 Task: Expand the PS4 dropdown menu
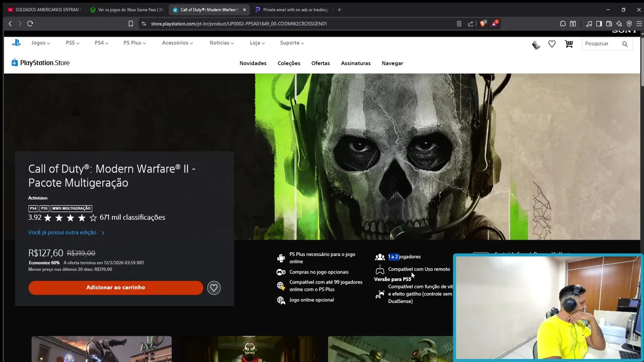pyautogui.click(x=101, y=43)
